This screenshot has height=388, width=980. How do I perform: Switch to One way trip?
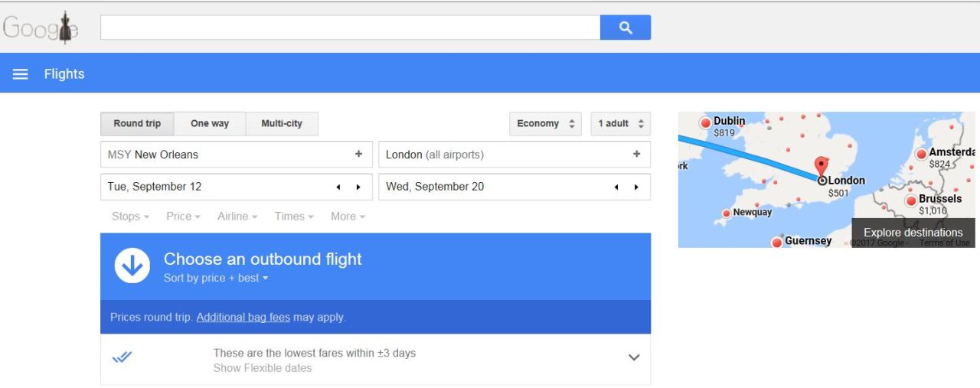210,124
